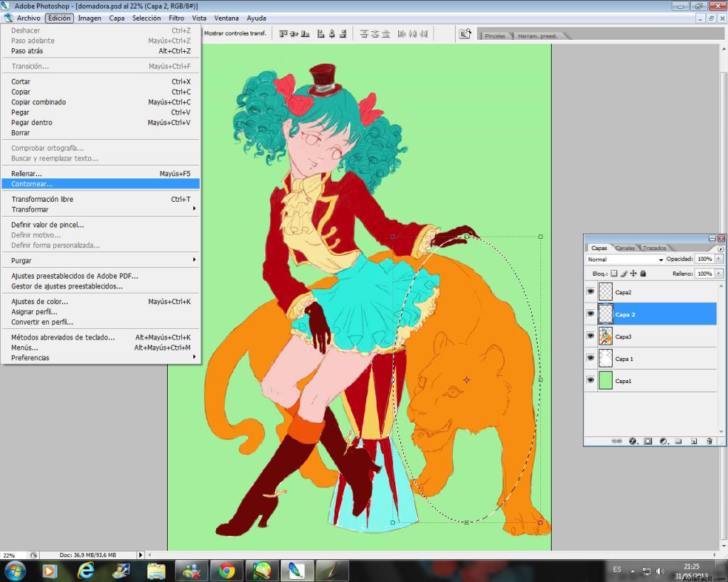Open the file browser (Bridge) icon
The image size is (728, 582).
[465, 34]
